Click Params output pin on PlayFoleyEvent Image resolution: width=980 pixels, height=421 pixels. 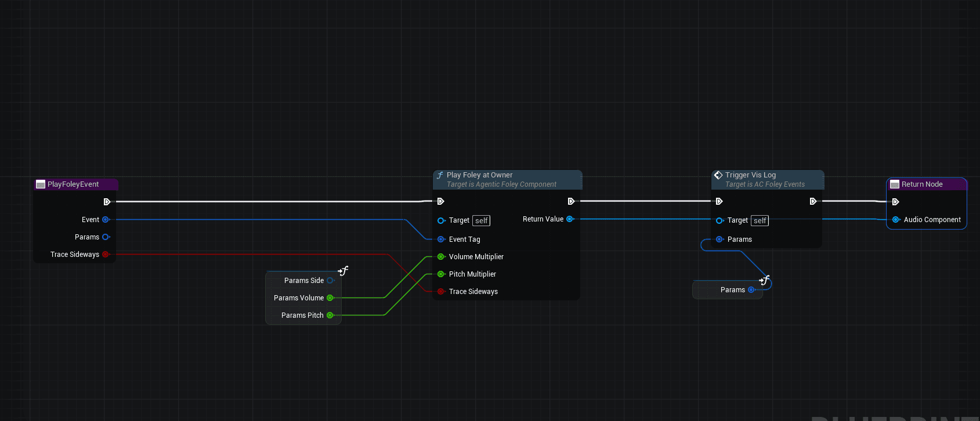106,237
